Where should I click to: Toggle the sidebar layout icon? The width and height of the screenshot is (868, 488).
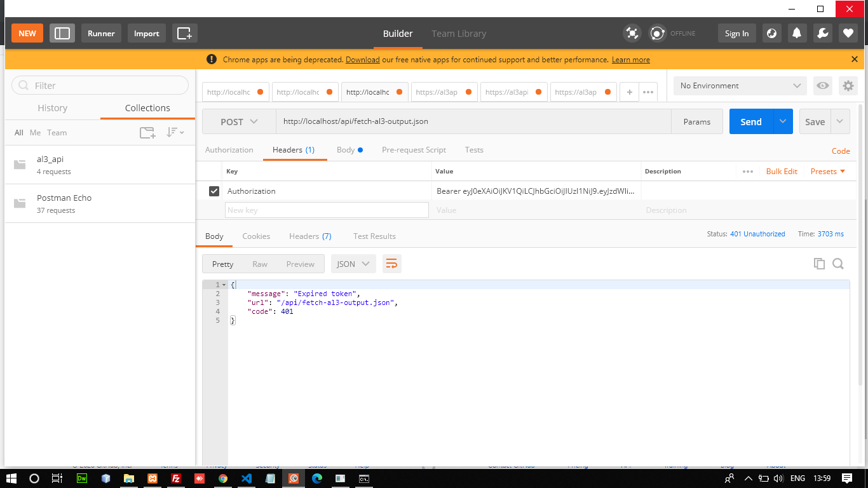pos(62,33)
